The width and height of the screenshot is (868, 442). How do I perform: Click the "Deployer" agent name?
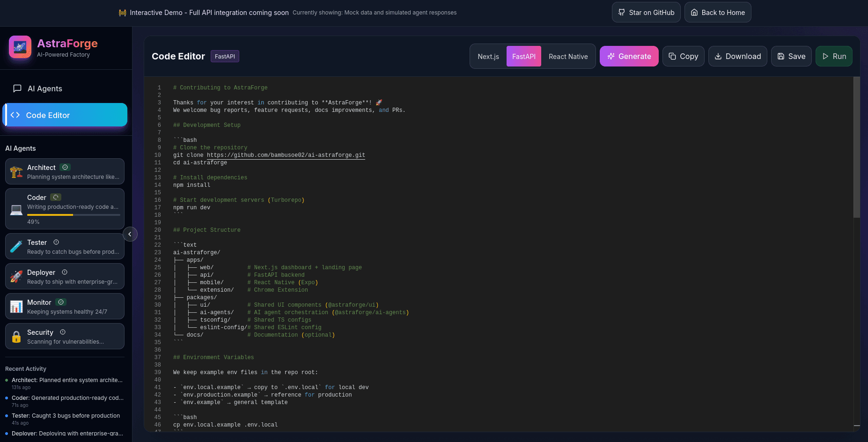pyautogui.click(x=41, y=272)
